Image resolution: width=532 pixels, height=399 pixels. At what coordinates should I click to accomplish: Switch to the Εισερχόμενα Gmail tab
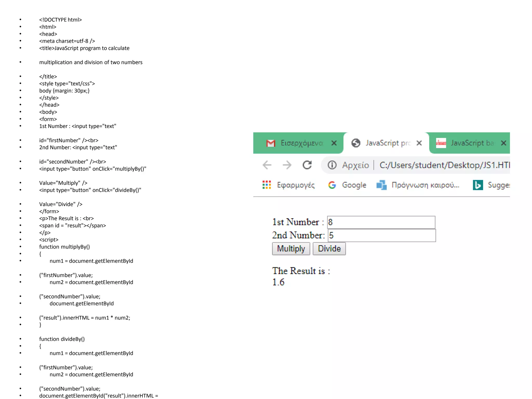coord(301,143)
